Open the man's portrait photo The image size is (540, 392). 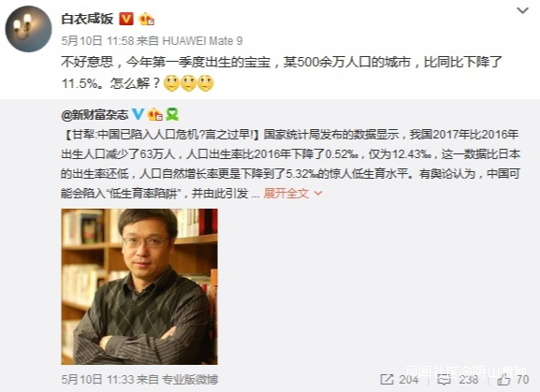click(x=139, y=286)
